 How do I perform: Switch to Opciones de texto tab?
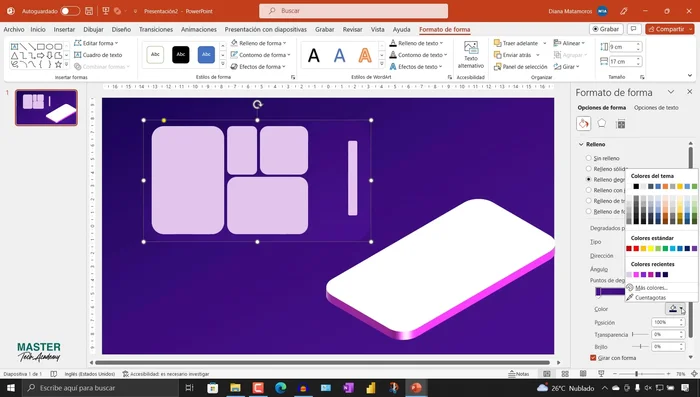click(x=656, y=108)
